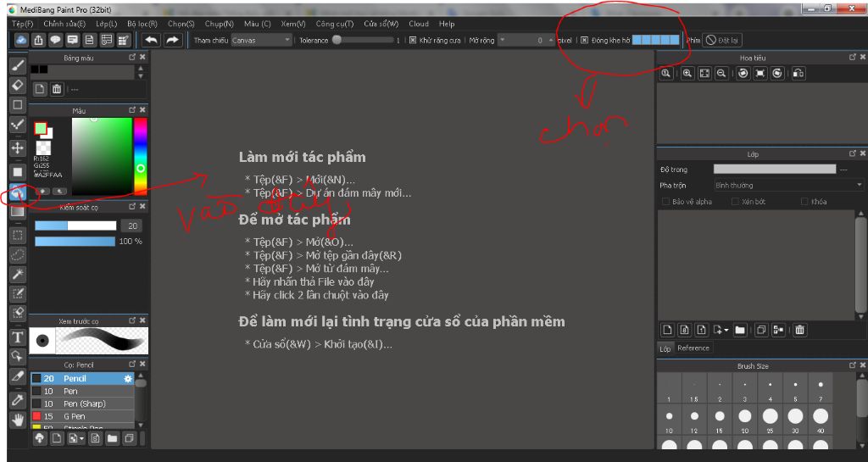Zoom out using Navigator magnifier minus
The height and width of the screenshot is (462, 868).
click(x=721, y=73)
